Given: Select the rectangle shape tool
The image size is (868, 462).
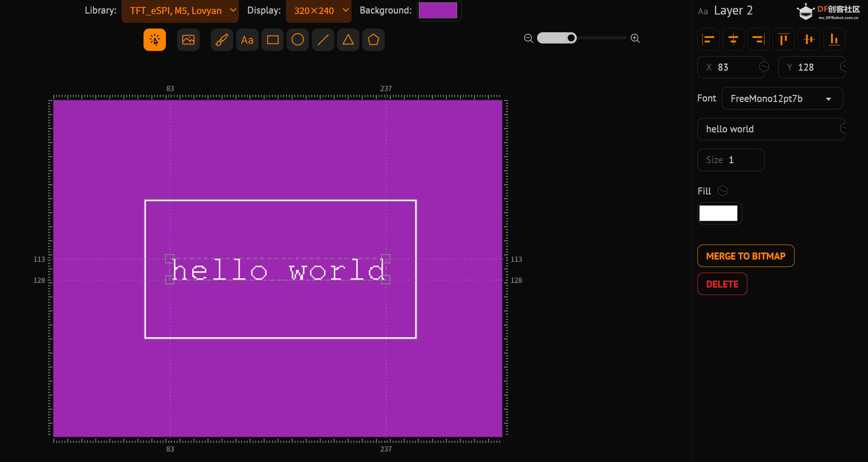Looking at the screenshot, I should [x=273, y=40].
